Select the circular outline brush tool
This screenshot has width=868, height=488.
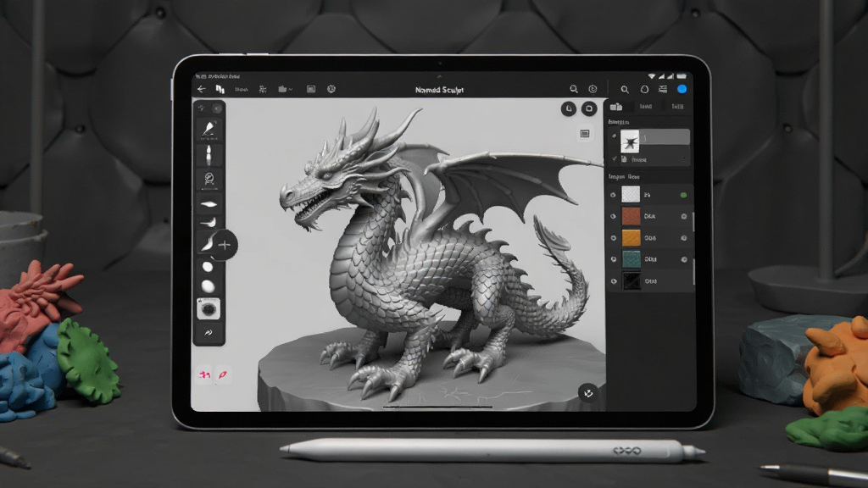[209, 178]
